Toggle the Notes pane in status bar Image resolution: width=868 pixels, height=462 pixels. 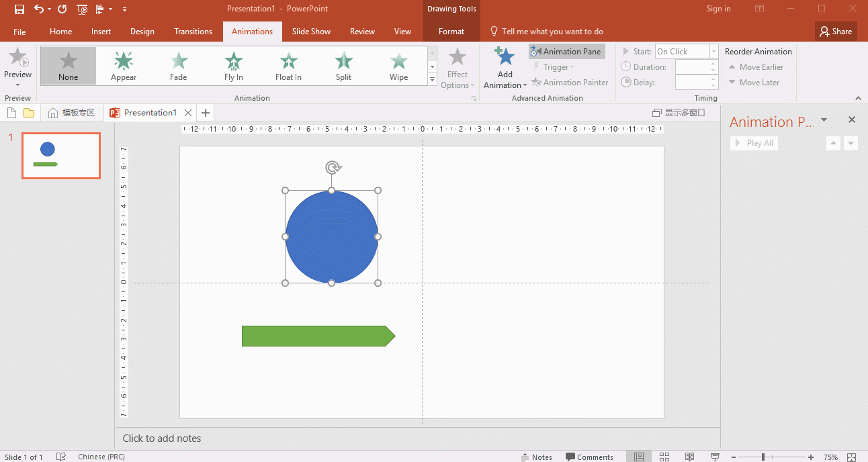coord(536,457)
